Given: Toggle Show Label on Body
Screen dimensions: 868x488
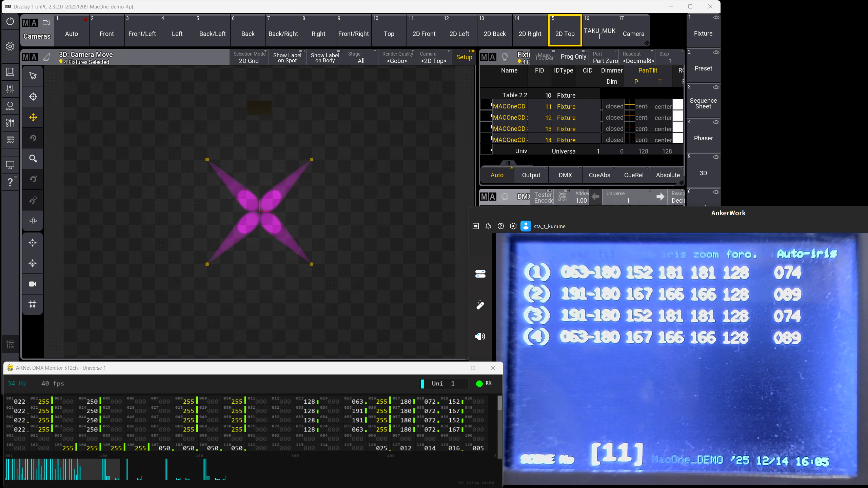Looking at the screenshot, I should pyautogui.click(x=325, y=57).
